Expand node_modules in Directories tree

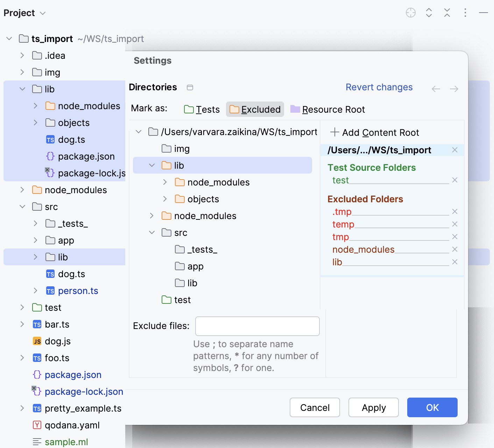click(x=151, y=216)
